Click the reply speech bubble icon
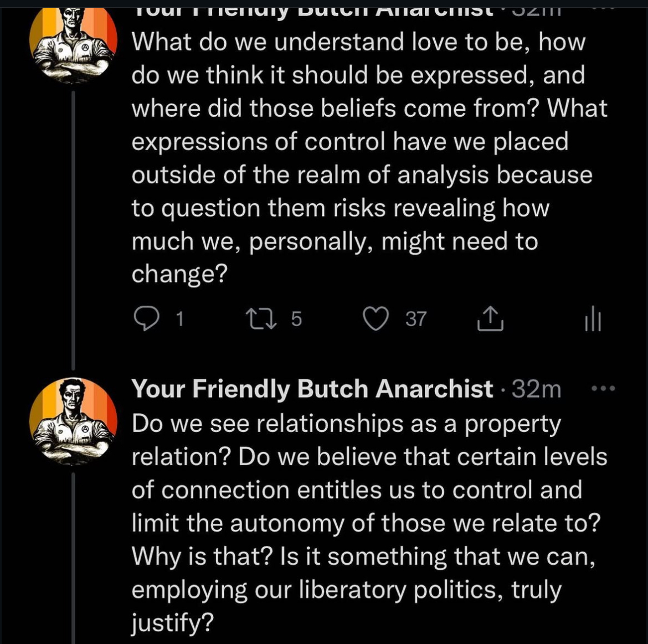Image resolution: width=648 pixels, height=644 pixels. (147, 319)
